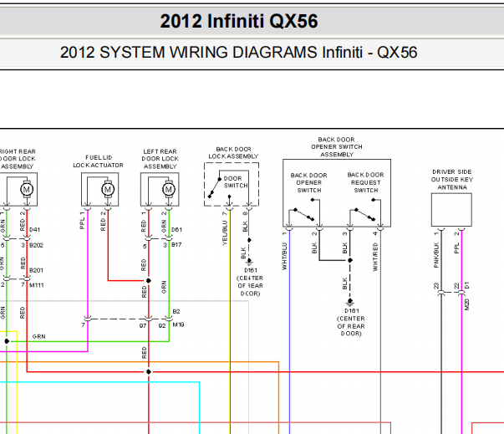Click connector pin '92' label

[x=162, y=325]
